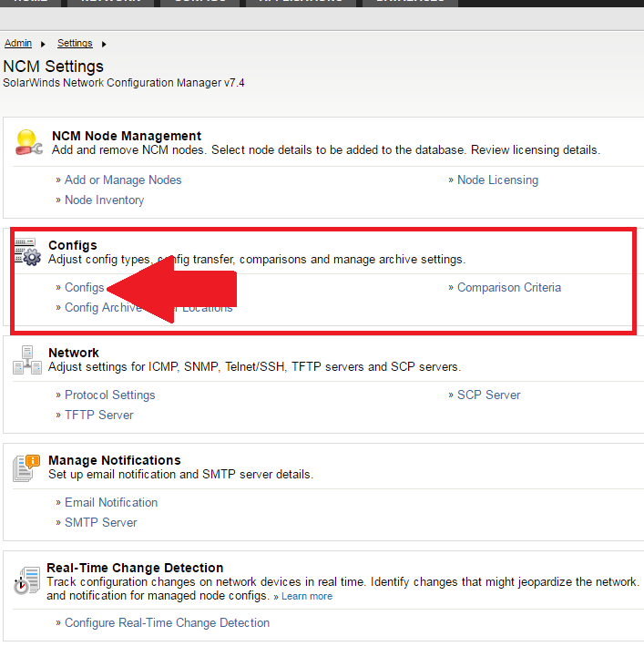Open Protocol Settings
Image resolution: width=644 pixels, height=667 pixels.
(109, 395)
